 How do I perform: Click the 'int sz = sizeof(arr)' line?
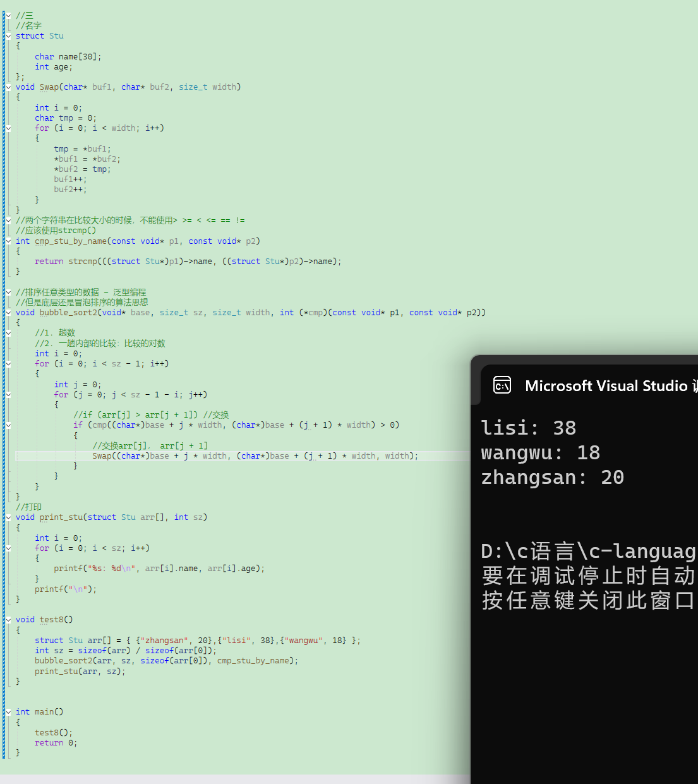tap(126, 651)
